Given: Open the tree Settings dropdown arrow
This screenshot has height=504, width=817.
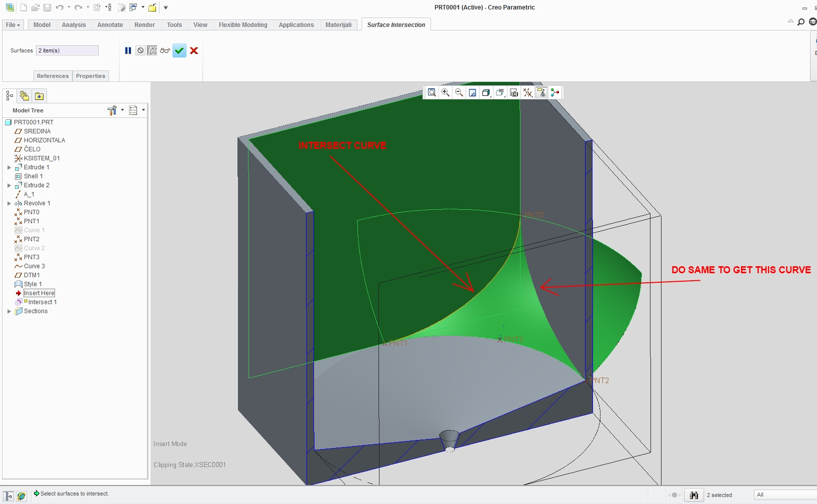Looking at the screenshot, I should (x=122, y=110).
